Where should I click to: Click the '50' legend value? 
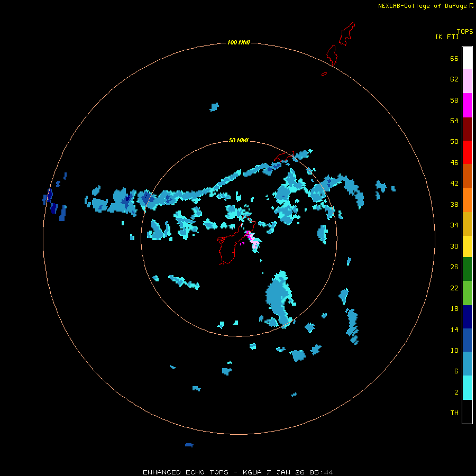(x=454, y=141)
